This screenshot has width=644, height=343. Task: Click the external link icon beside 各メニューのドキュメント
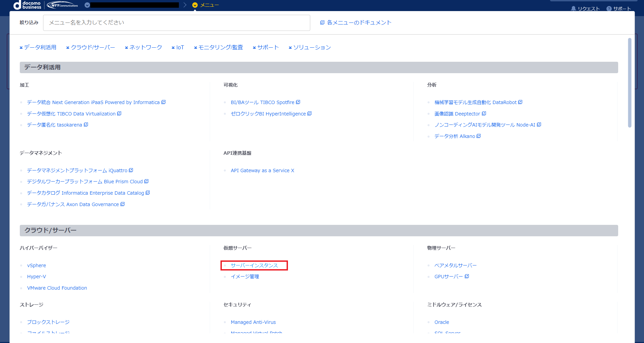click(322, 22)
